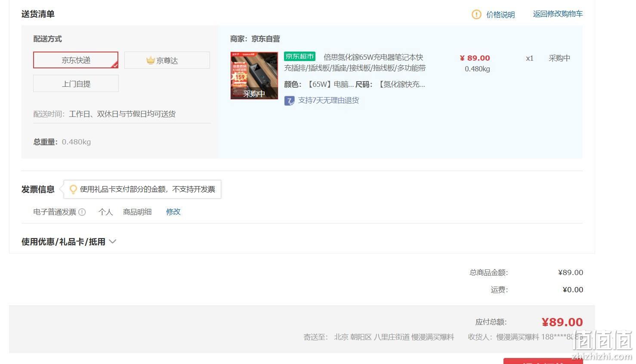This screenshot has height=364, width=636.
Task: Select 京尊达 delivery option
Action: (167, 60)
